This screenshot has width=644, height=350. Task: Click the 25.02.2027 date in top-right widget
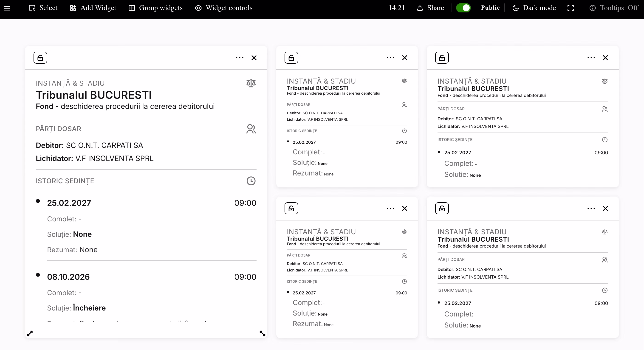458,153
